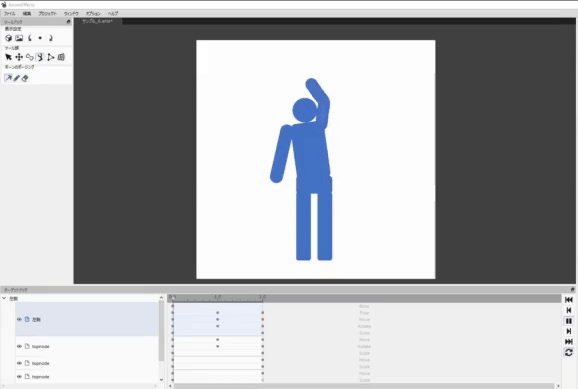Open the ウィンドウ menu
This screenshot has width=578, height=389.
tap(71, 14)
